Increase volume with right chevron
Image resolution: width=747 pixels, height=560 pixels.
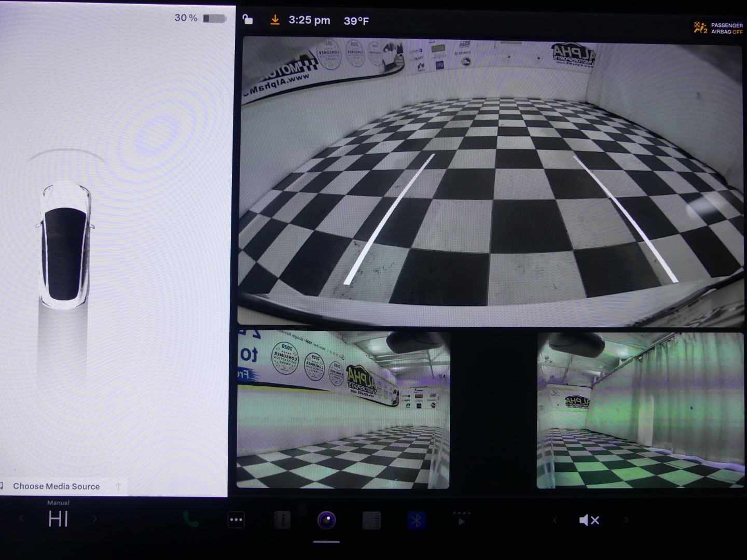coord(626,520)
